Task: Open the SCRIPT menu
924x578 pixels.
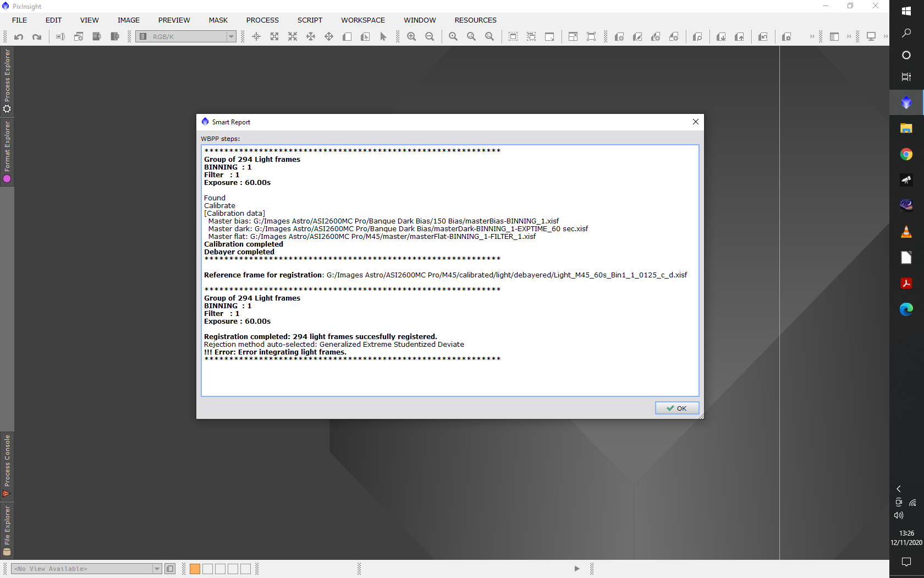Action: click(310, 20)
